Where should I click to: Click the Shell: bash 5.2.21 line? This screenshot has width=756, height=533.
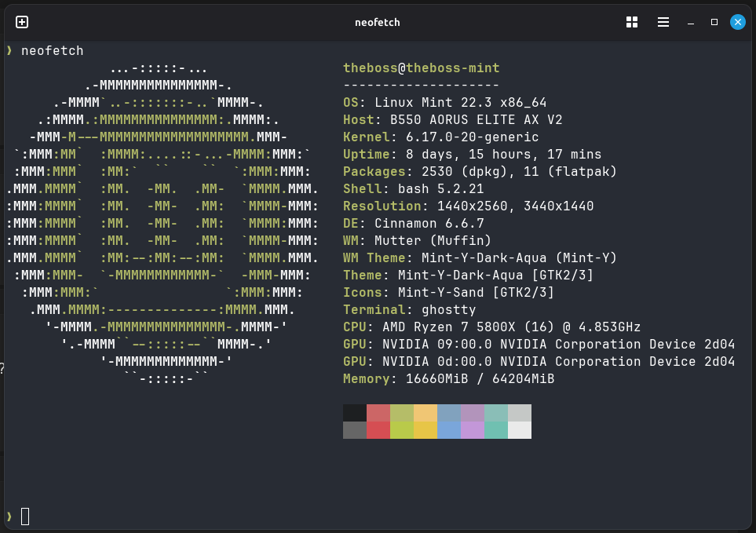413,189
